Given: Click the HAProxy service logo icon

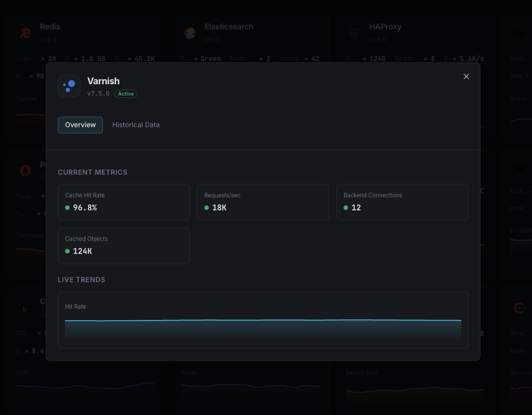Looking at the screenshot, I should pos(355,33).
